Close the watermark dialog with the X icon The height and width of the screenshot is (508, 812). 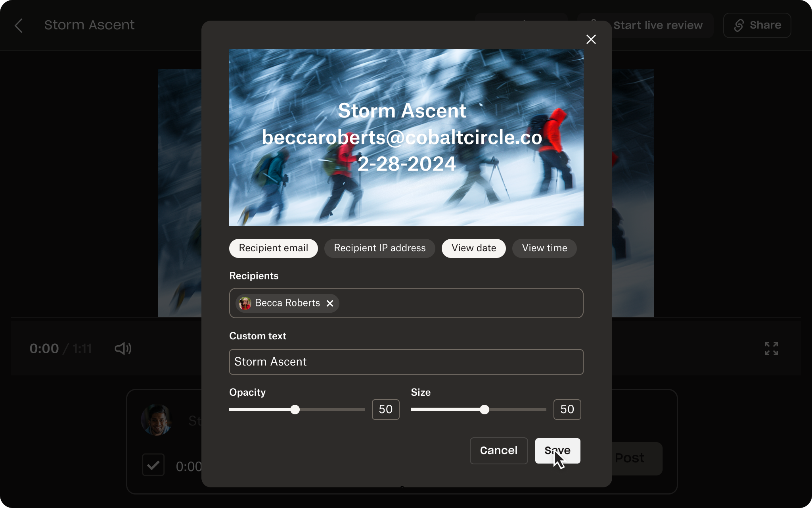click(591, 39)
